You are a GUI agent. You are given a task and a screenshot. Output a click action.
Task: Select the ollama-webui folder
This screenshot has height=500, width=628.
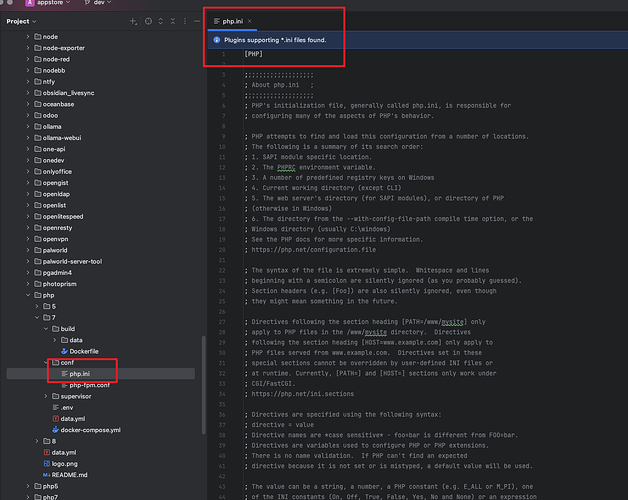click(x=58, y=138)
